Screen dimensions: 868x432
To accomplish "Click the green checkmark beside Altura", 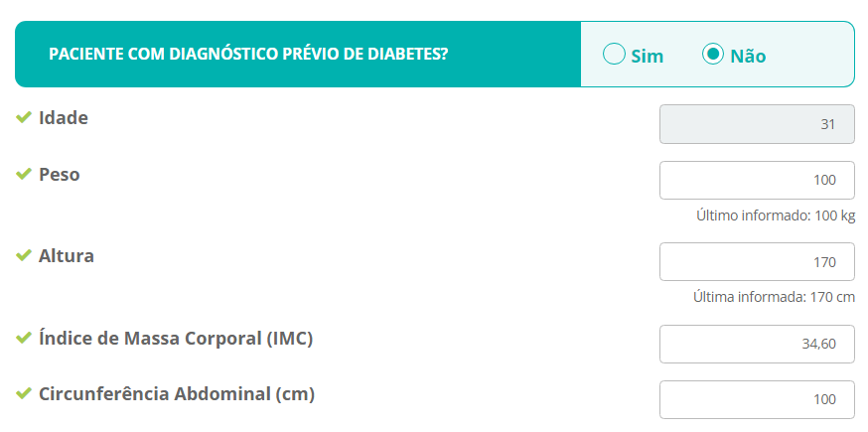I will pos(24,256).
